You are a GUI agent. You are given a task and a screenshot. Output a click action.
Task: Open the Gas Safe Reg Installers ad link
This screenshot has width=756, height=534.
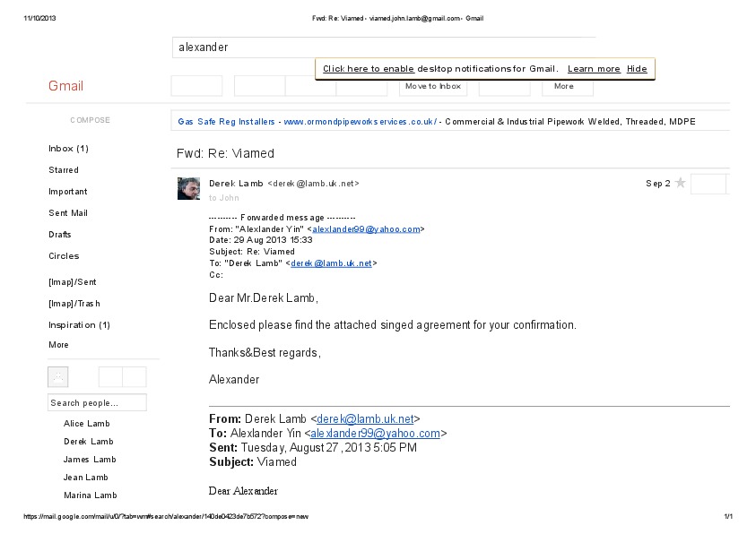pos(227,122)
